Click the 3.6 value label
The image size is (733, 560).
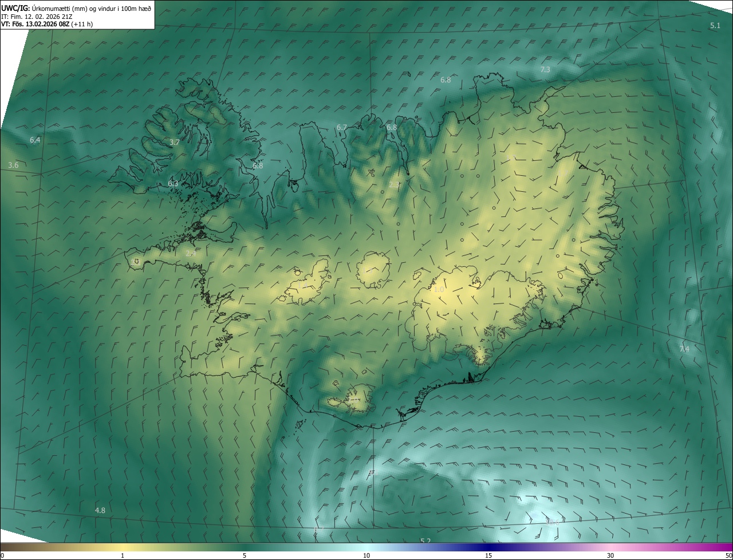(x=13, y=165)
